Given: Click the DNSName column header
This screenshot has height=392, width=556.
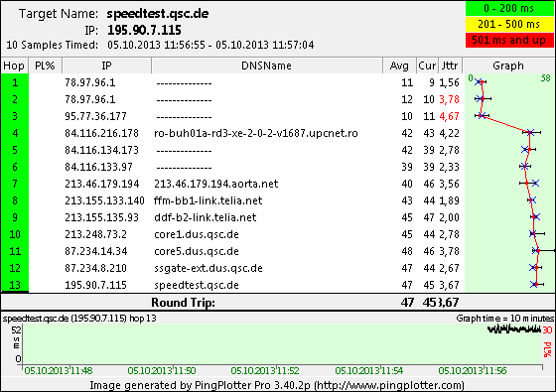Looking at the screenshot, I should tap(267, 65).
